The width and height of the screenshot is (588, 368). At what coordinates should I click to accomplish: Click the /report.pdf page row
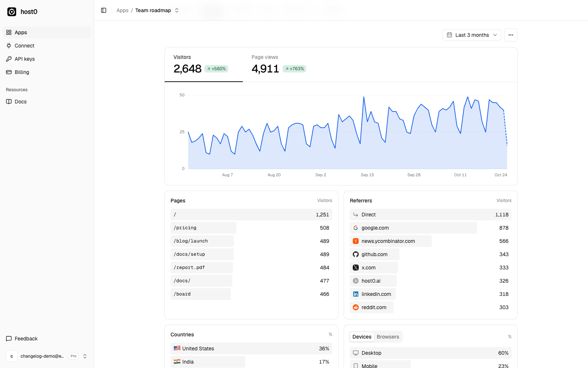(251, 268)
